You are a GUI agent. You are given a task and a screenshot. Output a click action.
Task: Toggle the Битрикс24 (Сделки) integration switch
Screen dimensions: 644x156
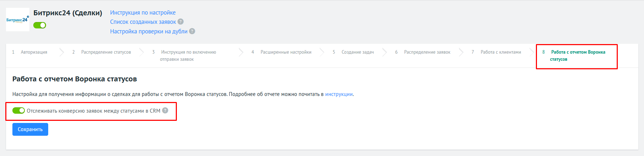click(x=40, y=25)
